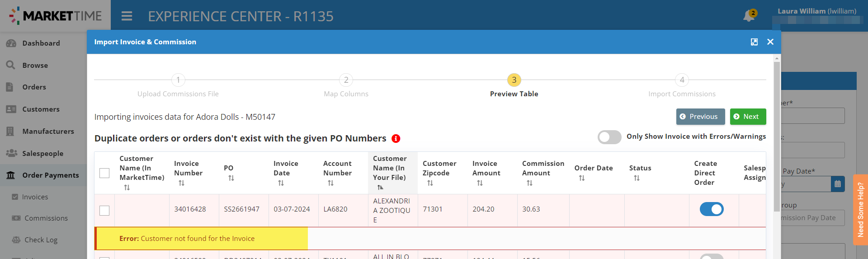Select the checkbox for invoice 34016428 row

104,211
